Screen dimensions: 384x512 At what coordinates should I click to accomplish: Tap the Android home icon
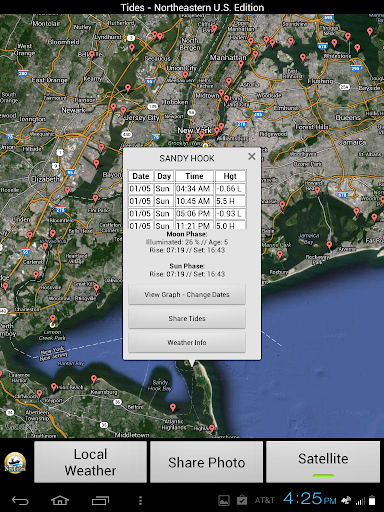[x=60, y=500]
